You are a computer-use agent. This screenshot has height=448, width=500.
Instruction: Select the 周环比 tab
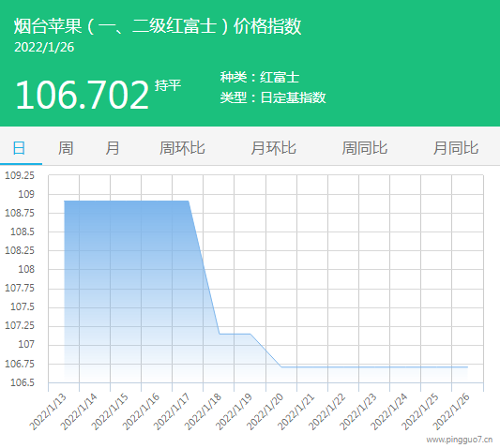(x=182, y=148)
